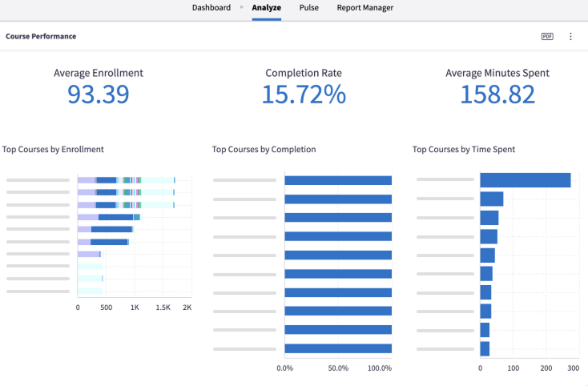This screenshot has width=588, height=386.
Task: Open the Pulse tab
Action: (x=308, y=7)
